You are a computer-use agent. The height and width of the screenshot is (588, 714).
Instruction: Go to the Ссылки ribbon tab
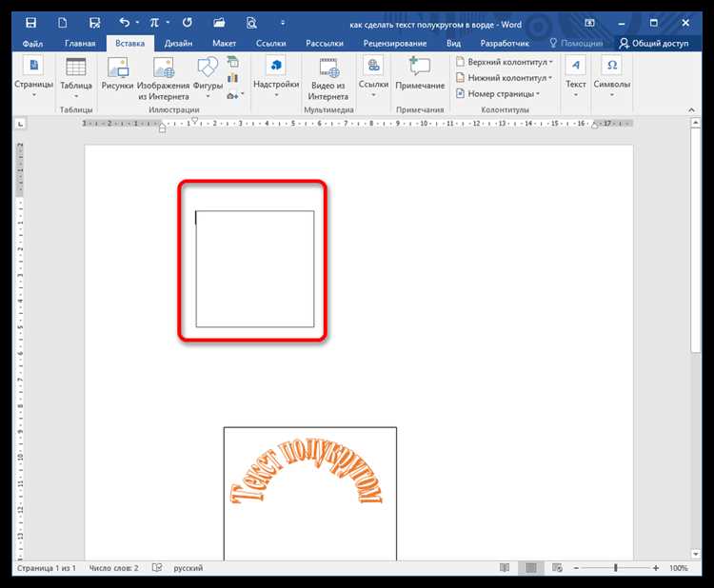point(270,44)
